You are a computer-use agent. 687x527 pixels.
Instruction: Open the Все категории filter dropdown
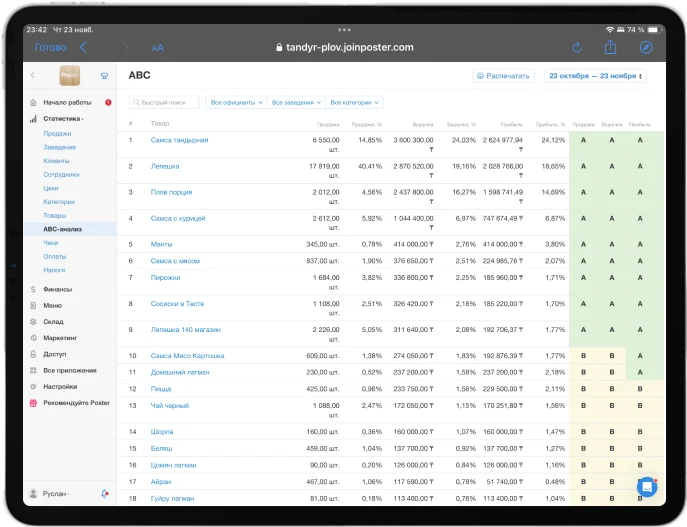click(x=354, y=102)
